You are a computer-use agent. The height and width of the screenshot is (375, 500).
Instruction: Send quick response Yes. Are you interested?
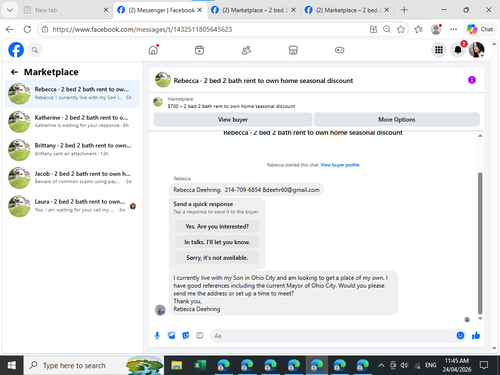[217, 226]
